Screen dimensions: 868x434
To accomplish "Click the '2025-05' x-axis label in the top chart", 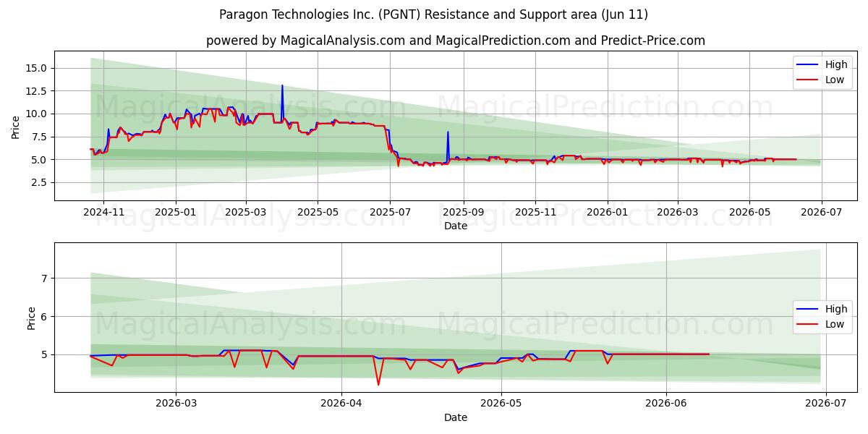I will point(317,212).
